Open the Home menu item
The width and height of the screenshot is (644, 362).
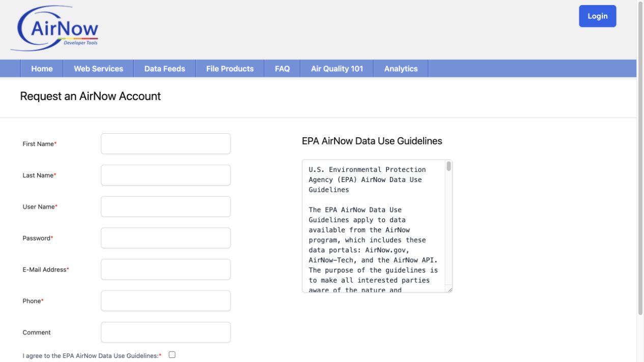click(x=42, y=69)
